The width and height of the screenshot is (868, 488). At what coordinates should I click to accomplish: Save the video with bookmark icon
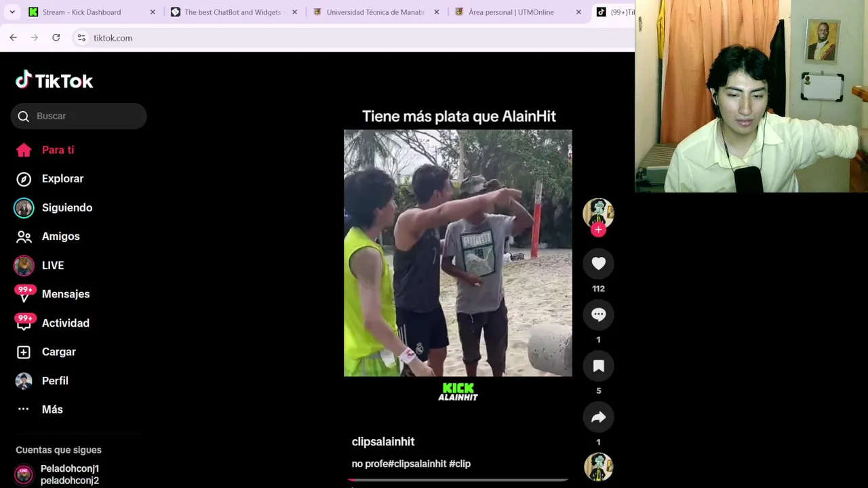[x=598, y=366]
